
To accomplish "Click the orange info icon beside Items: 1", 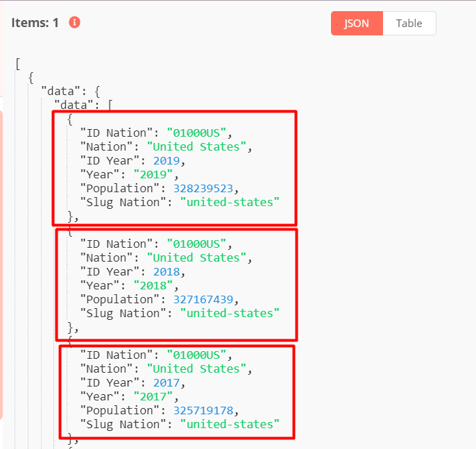I will (74, 22).
